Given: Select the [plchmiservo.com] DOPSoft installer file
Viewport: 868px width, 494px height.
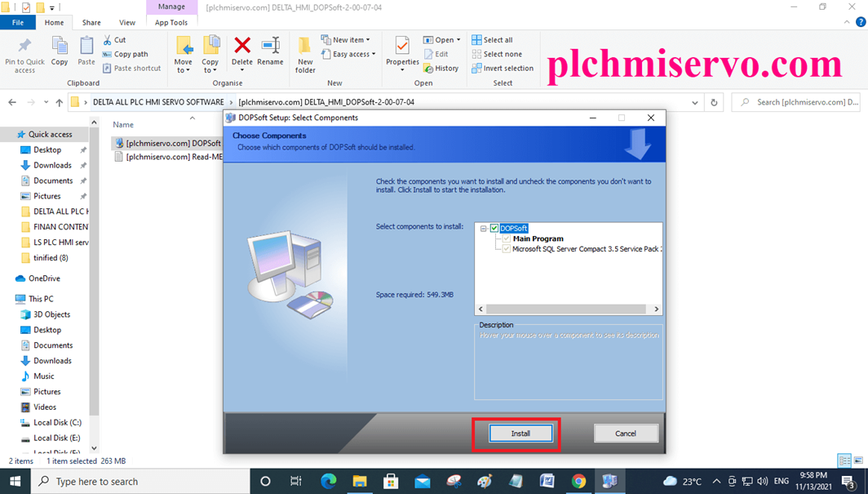Looking at the screenshot, I should pyautogui.click(x=168, y=143).
